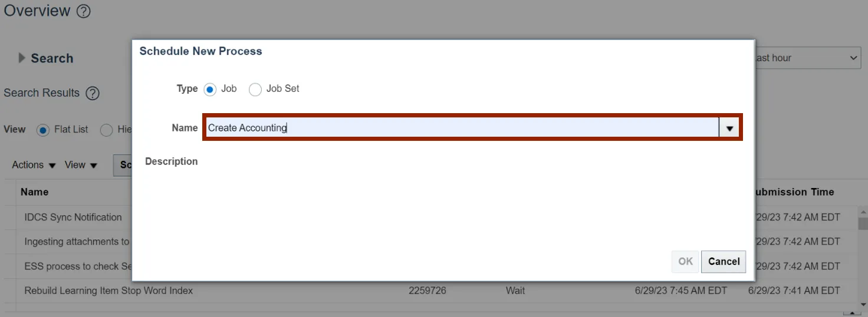
Task: Open the View menu in the toolbar
Action: pos(81,165)
